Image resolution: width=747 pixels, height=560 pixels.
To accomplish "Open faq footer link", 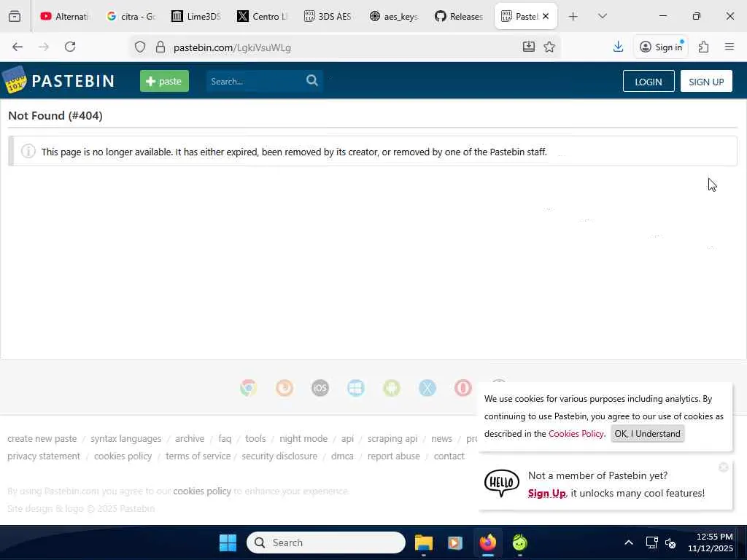I will click(225, 438).
